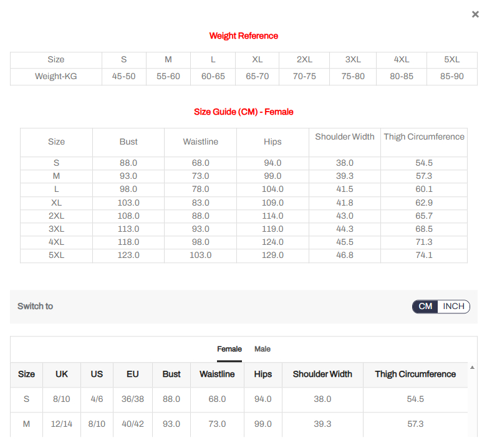
Task: Click the Size Guide (CM) - Female heading
Action: pyautogui.click(x=244, y=112)
